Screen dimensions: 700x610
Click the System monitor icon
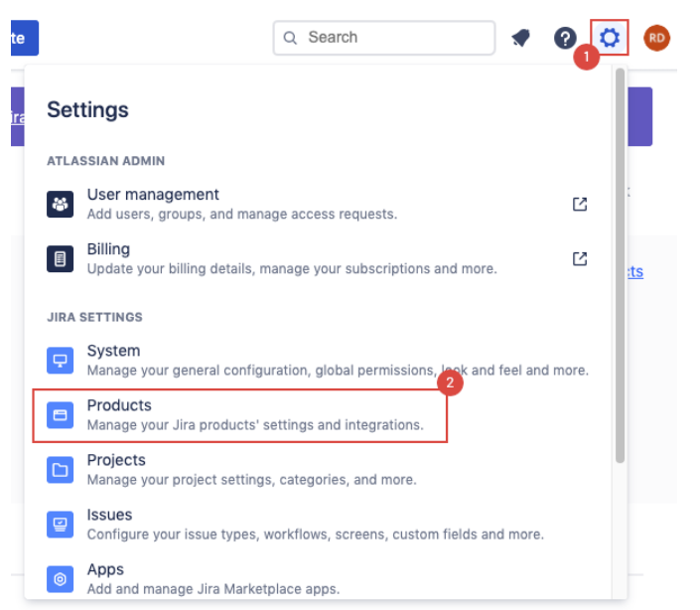coord(61,360)
